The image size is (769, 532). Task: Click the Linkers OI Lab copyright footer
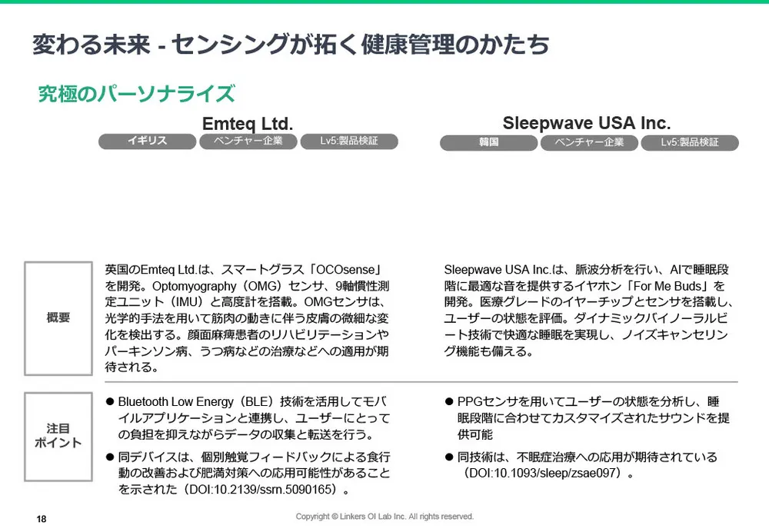point(384,517)
